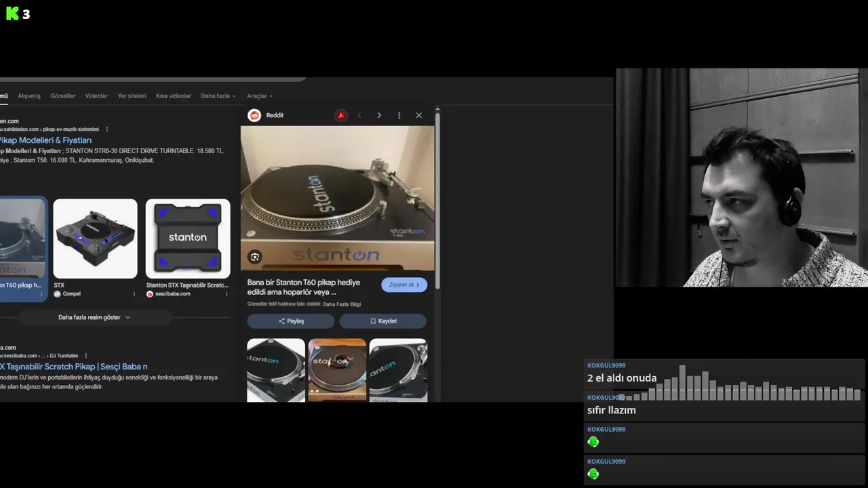Click the Reddit logo icon in preview

[254, 115]
